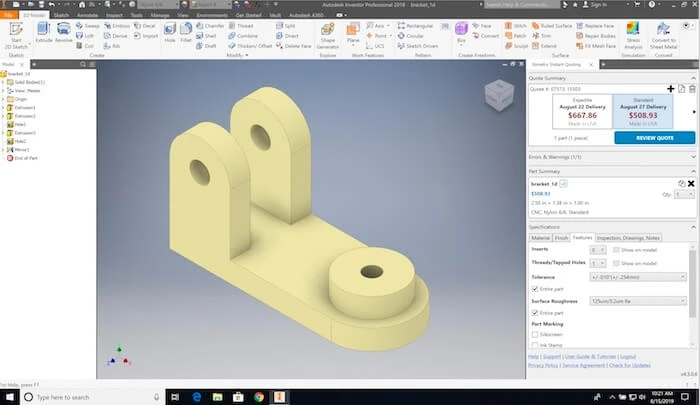
Task: Click the Windows search box
Action: point(92,397)
